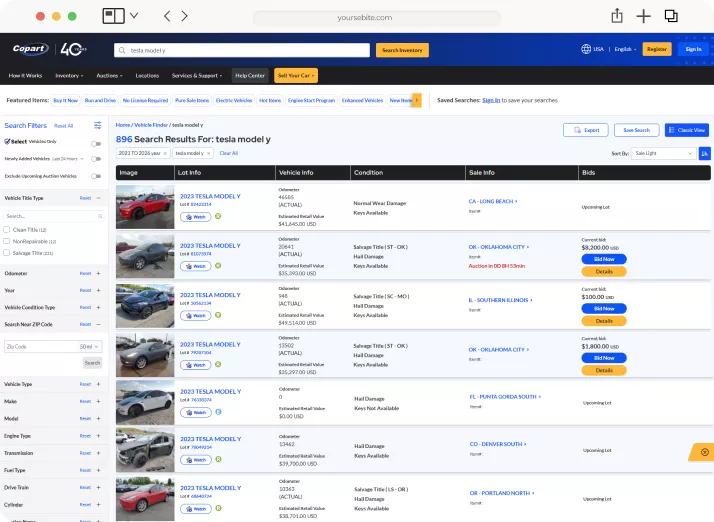The width and height of the screenshot is (714, 522).
Task: Click the magnifier icon in search bar
Action: pyautogui.click(x=122, y=51)
